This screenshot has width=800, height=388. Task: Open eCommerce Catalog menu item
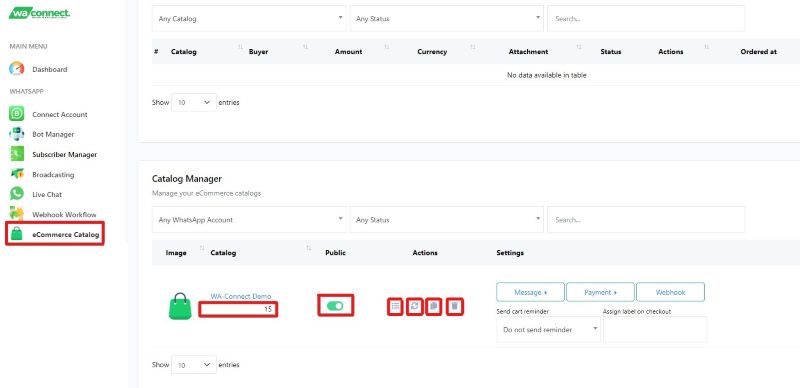pyautogui.click(x=66, y=235)
